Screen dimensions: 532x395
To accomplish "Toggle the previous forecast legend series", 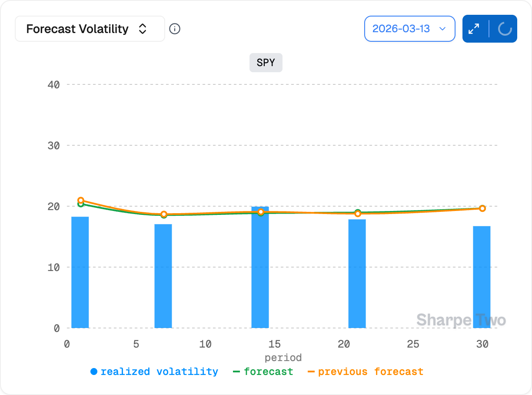I will (x=370, y=372).
